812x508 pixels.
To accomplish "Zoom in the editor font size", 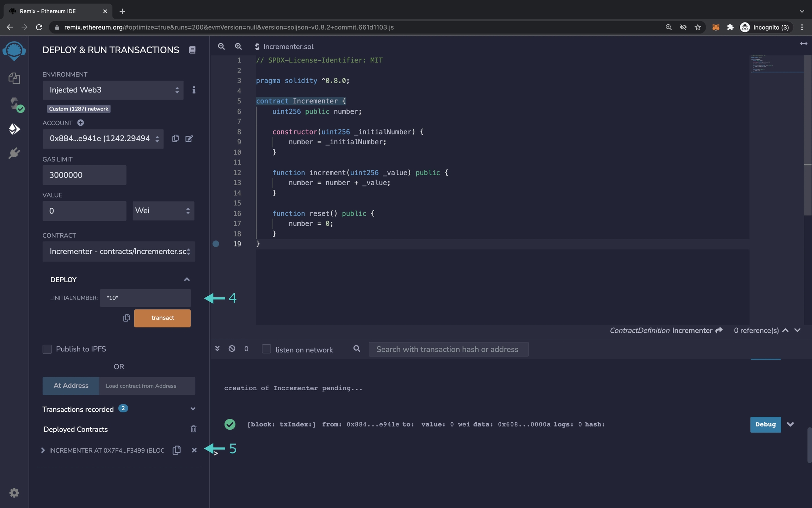I will tap(238, 47).
